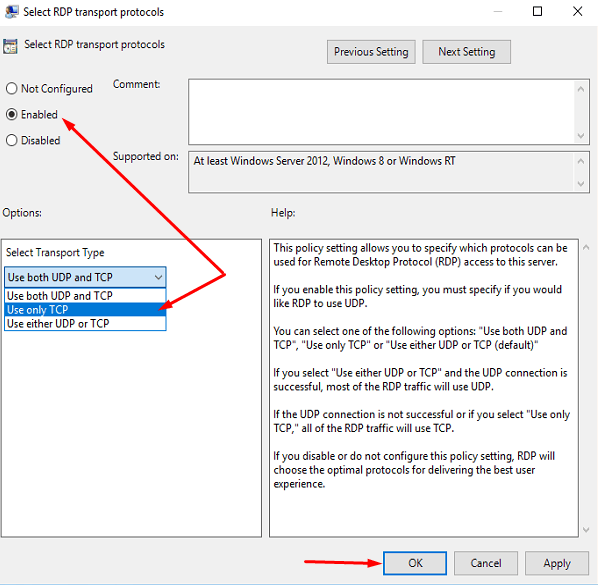Maximize the dialog window
Viewport: 598px width, 585px height.
[x=537, y=11]
